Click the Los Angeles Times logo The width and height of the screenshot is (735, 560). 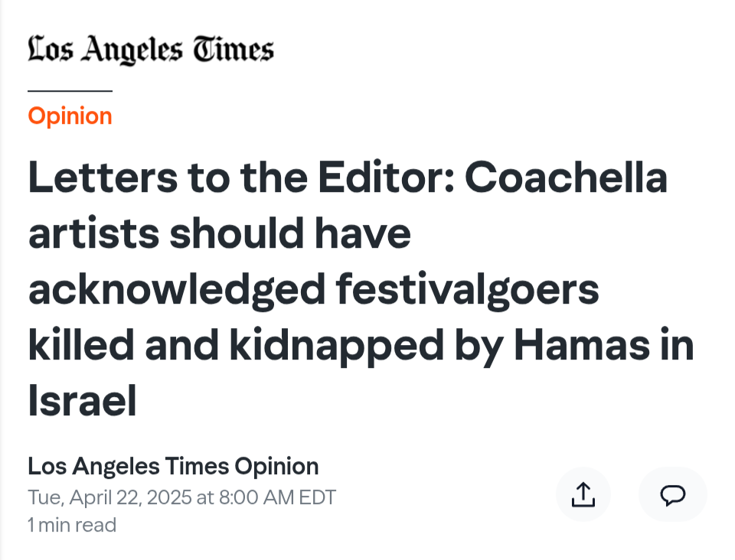(x=151, y=50)
